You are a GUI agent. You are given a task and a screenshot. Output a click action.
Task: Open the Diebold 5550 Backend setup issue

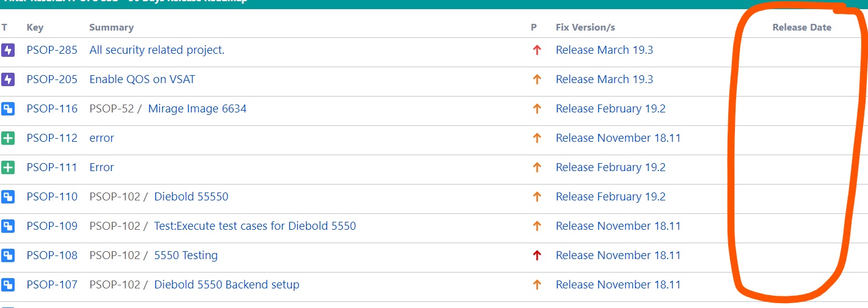click(226, 285)
